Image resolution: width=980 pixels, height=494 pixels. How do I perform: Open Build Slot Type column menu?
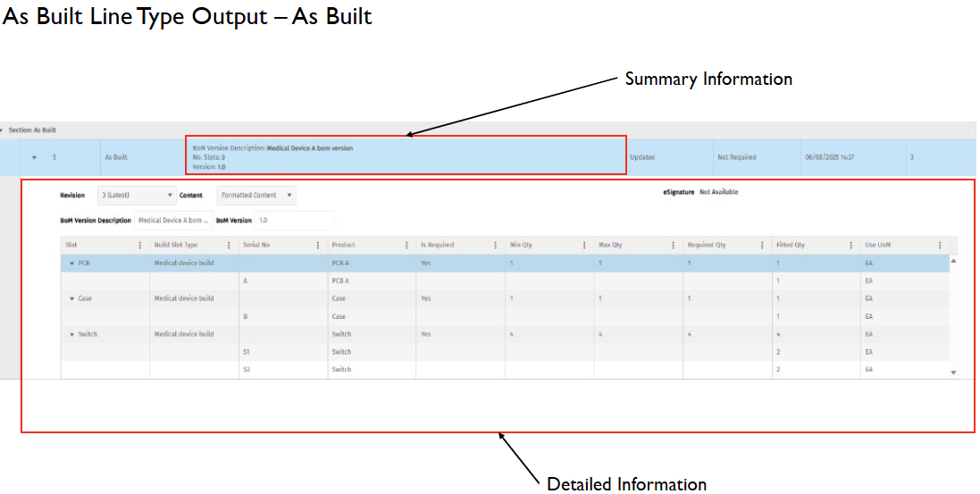229,245
